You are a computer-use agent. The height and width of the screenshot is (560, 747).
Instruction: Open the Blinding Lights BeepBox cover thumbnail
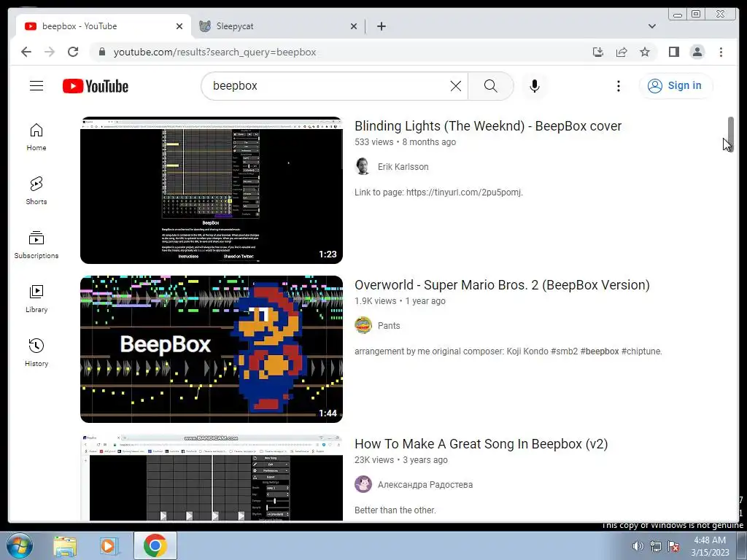212,190
